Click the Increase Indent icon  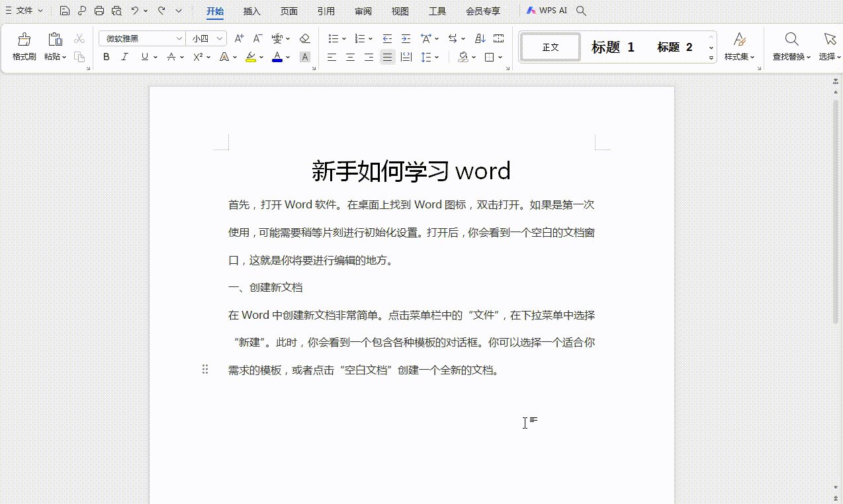point(406,38)
